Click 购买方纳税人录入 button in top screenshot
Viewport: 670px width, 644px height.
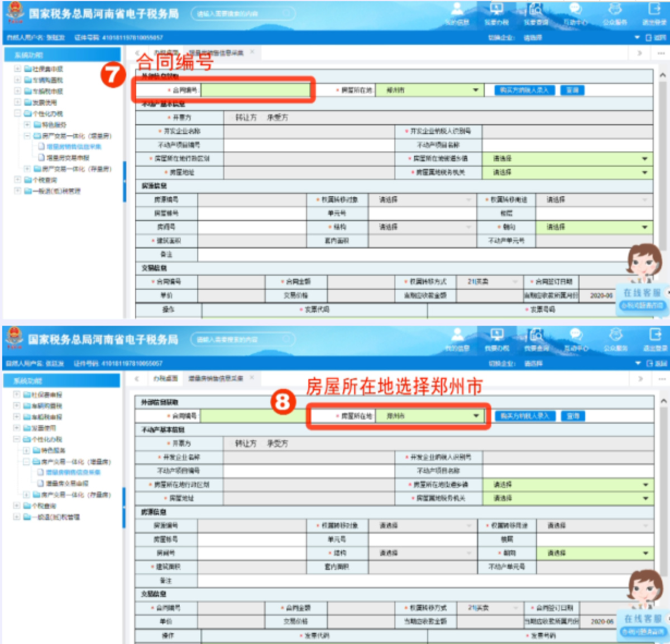coord(524,90)
